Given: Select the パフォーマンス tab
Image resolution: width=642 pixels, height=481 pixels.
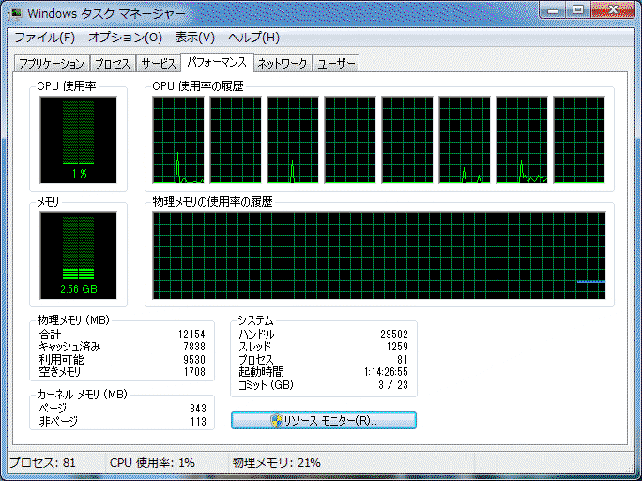Looking at the screenshot, I should [x=217, y=63].
